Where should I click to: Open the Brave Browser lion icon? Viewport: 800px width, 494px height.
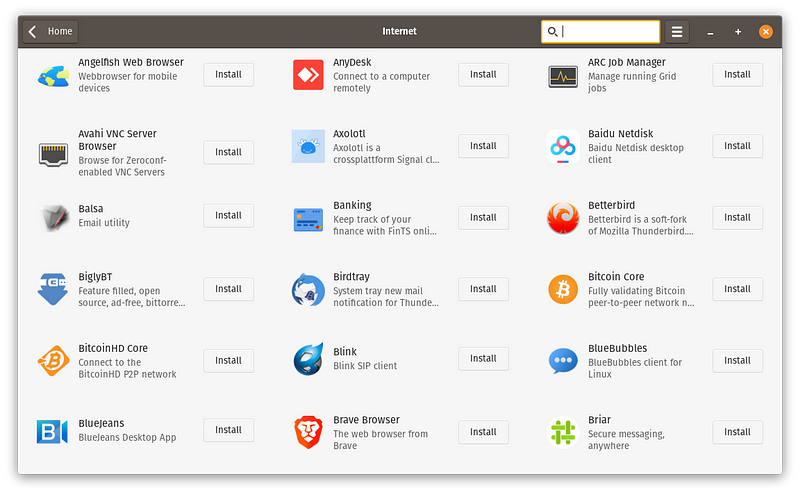pyautogui.click(x=308, y=432)
